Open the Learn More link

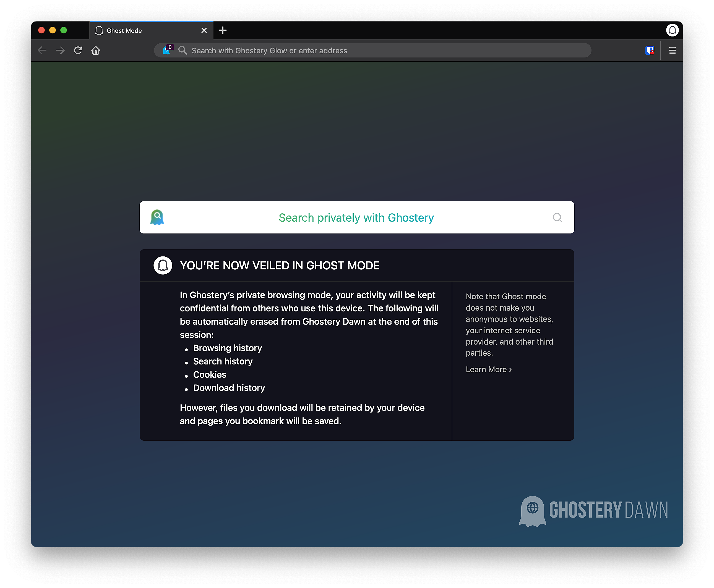pos(489,369)
